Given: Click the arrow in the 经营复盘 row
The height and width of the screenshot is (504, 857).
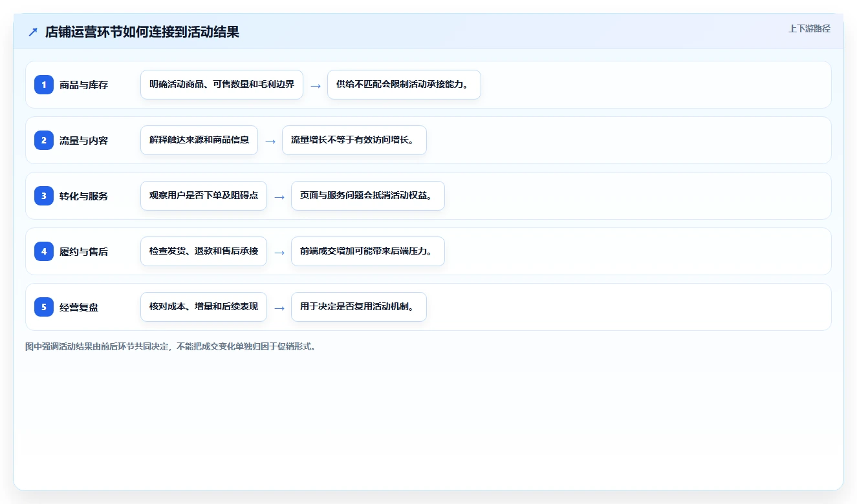Looking at the screenshot, I should pos(279,308).
